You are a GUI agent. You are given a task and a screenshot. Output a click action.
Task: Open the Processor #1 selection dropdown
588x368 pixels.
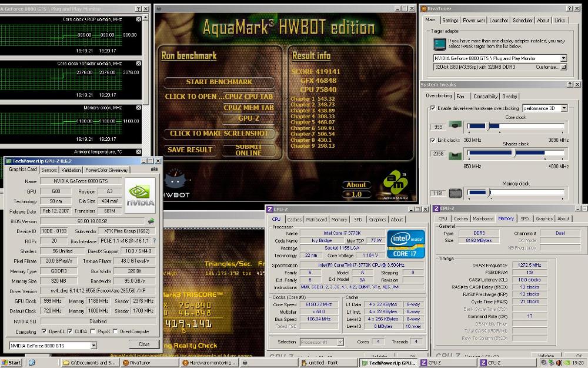[340, 342]
